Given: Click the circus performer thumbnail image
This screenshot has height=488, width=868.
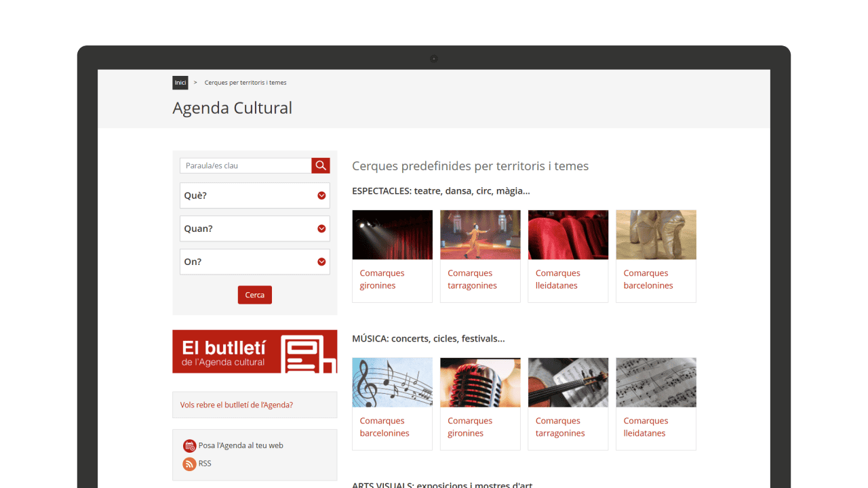Looking at the screenshot, I should (x=480, y=235).
